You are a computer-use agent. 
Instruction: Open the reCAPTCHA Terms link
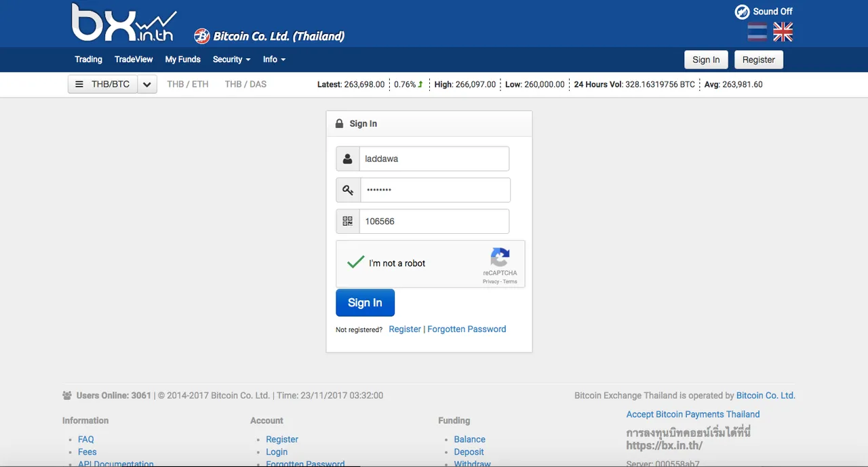click(510, 281)
